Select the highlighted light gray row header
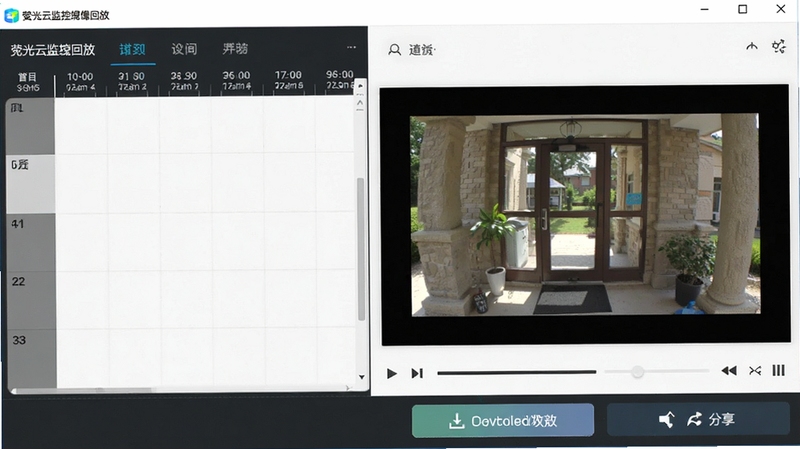Image resolution: width=800 pixels, height=449 pixels. (x=31, y=184)
